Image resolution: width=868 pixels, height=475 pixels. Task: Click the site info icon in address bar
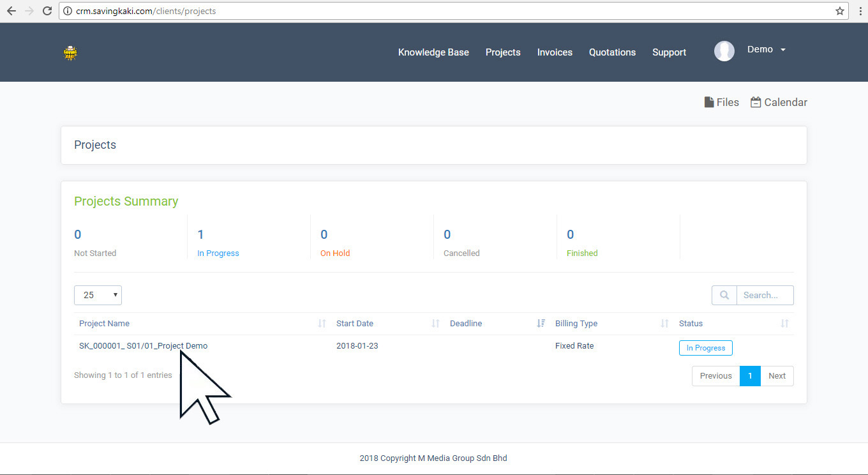point(67,11)
